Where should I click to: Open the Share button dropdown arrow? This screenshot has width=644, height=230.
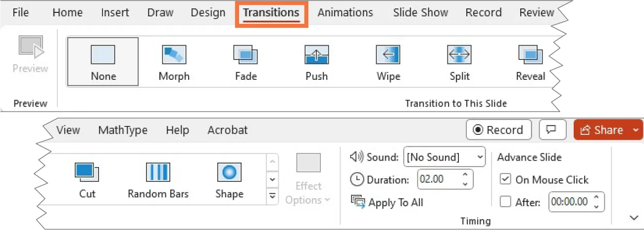[x=636, y=130]
